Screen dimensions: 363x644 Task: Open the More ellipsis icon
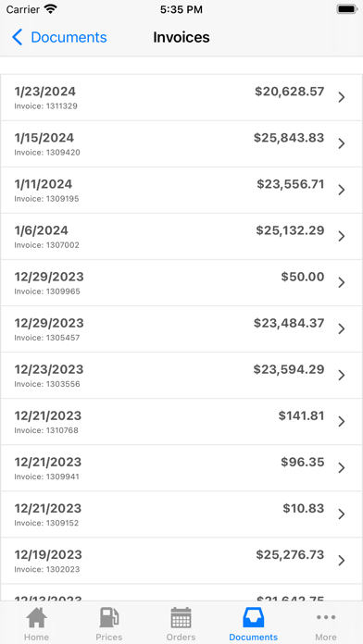tap(326, 617)
